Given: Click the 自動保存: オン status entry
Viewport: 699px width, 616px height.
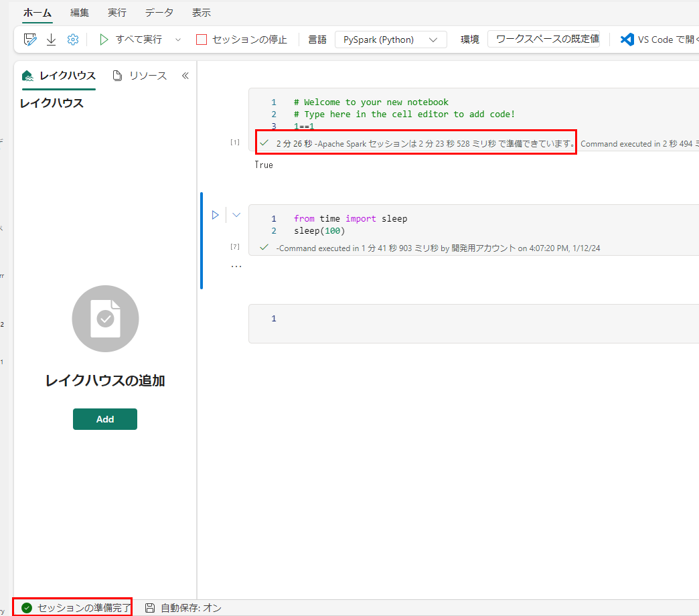Looking at the screenshot, I should [183, 607].
